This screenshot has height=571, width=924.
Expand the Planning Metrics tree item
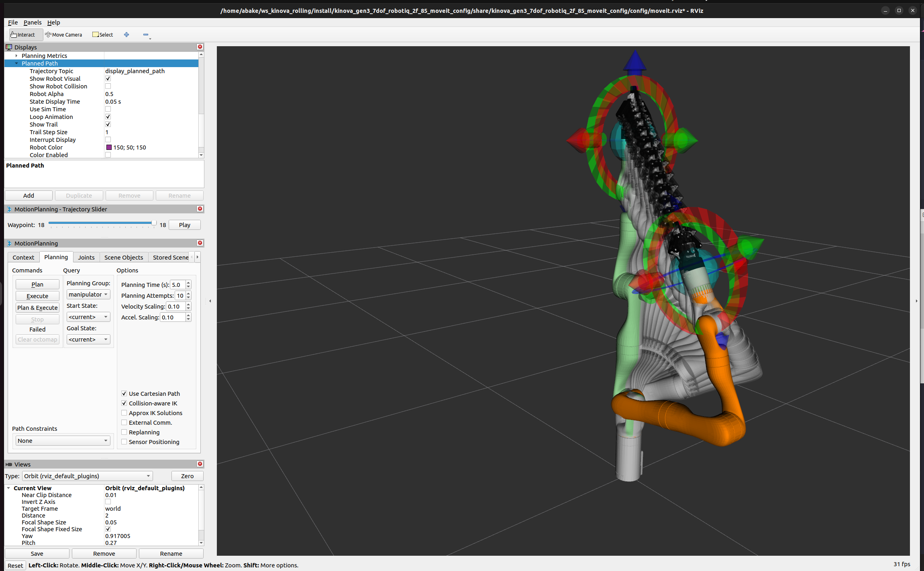pos(16,56)
